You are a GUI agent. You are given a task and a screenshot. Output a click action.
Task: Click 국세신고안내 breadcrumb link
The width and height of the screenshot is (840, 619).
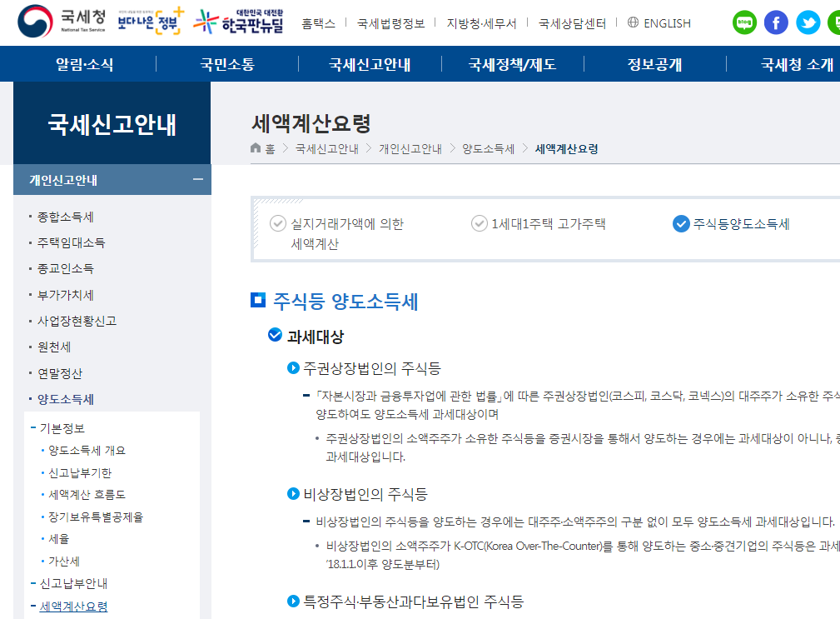coord(327,148)
